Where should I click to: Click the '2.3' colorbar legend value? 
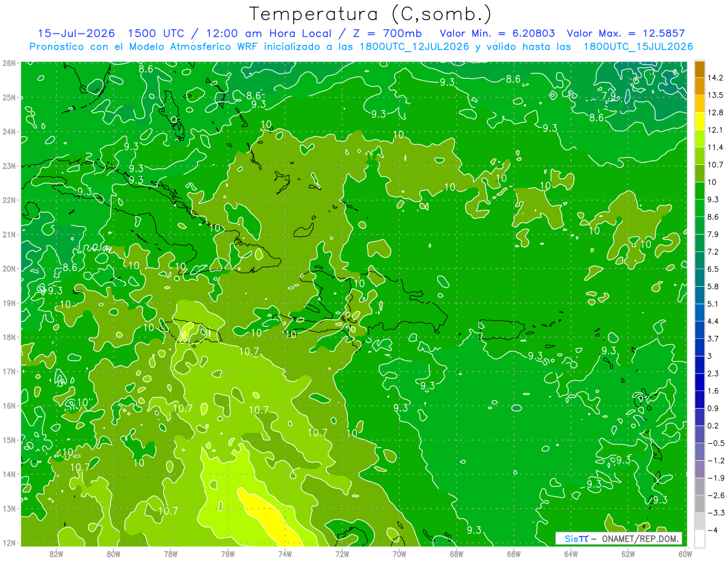pyautogui.click(x=713, y=373)
